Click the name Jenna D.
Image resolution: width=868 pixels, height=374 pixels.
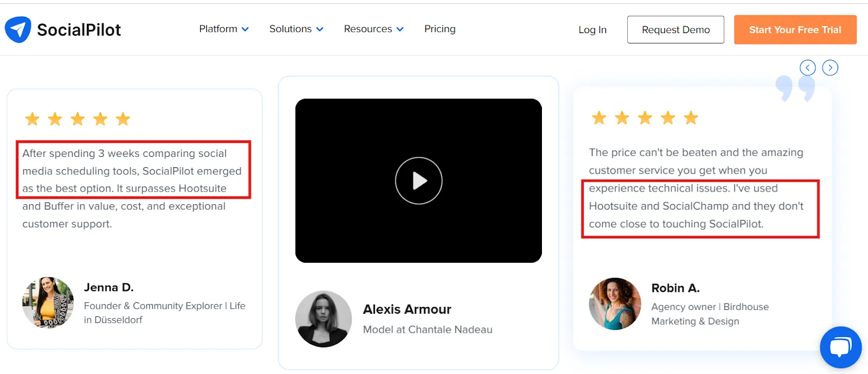[108, 288]
